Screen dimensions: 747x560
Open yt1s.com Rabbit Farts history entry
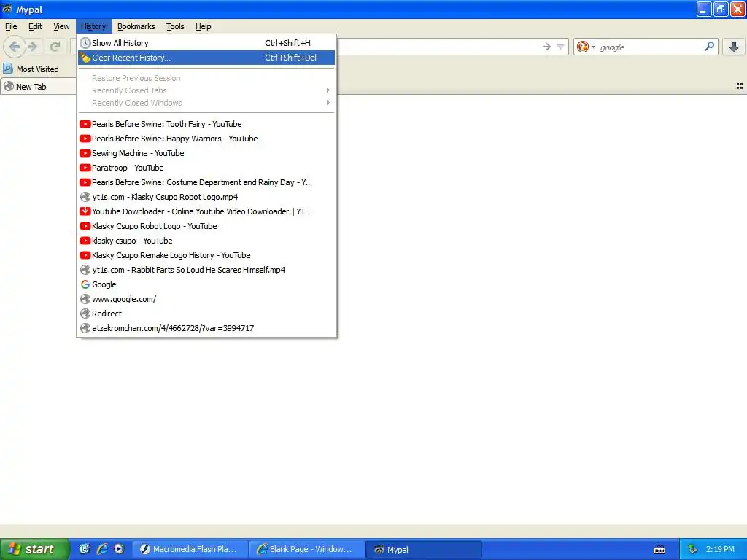pyautogui.click(x=206, y=270)
